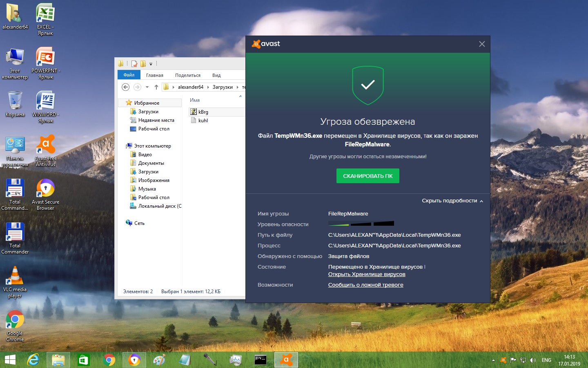Expand the Загрузки breadcrumb arrow in address bar
This screenshot has height=368, width=588.
pos(238,87)
